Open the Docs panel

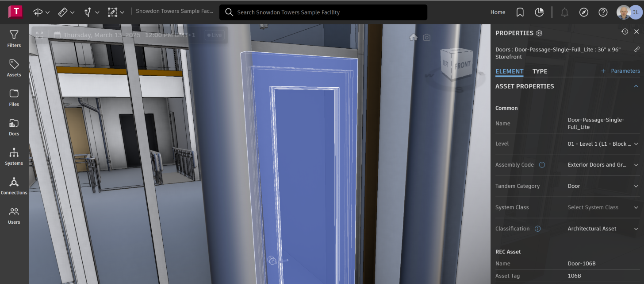pos(14,128)
